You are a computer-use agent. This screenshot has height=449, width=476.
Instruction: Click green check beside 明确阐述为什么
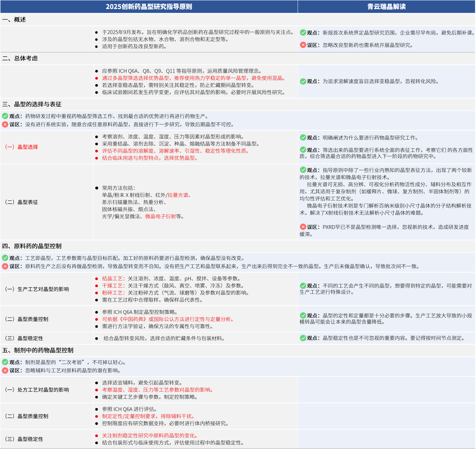(x=303, y=137)
